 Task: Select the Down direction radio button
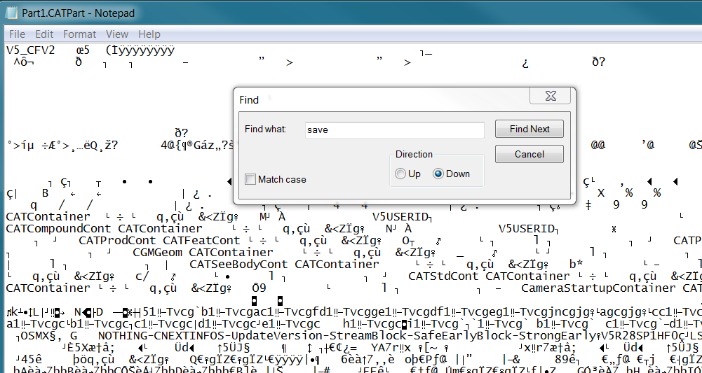click(x=438, y=174)
